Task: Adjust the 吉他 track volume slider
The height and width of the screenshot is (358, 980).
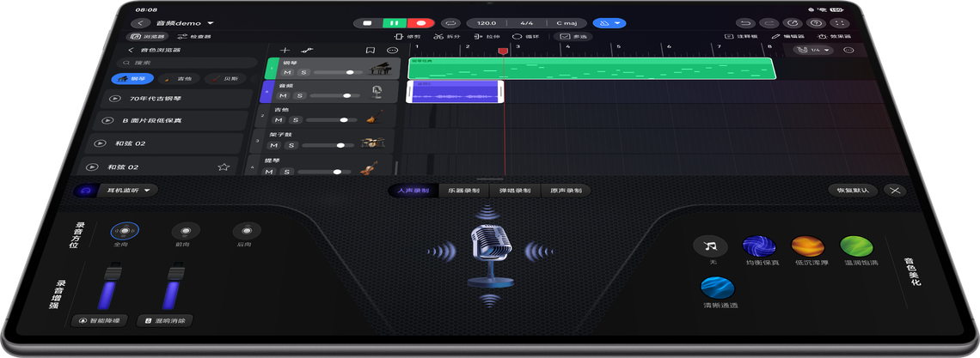Action: 332,119
